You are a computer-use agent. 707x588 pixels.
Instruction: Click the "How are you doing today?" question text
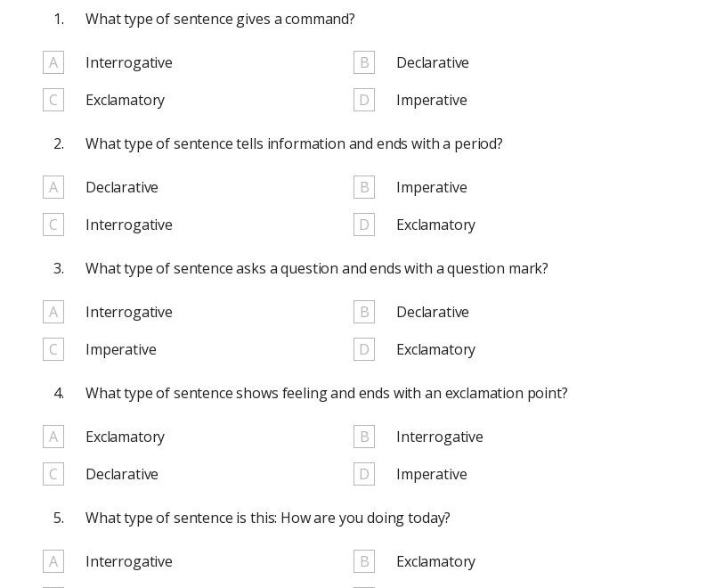(267, 518)
